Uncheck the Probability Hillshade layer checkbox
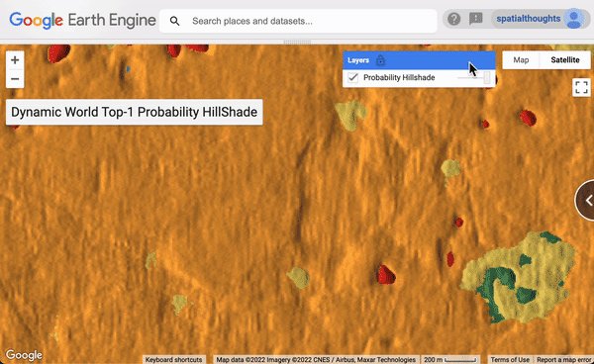 [353, 77]
